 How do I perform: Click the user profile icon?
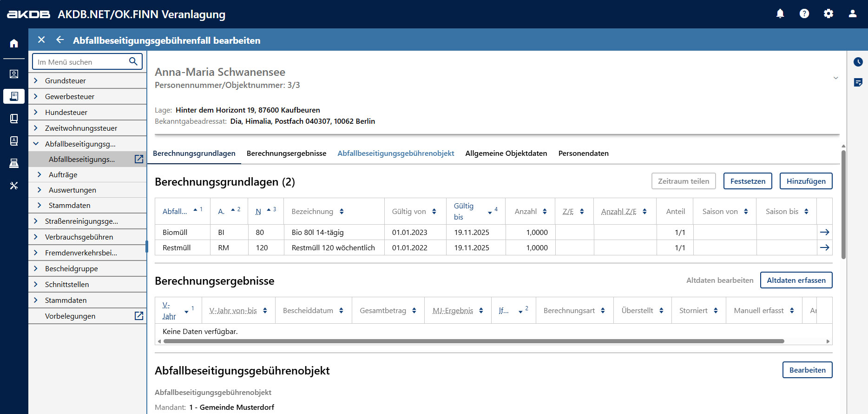coord(853,14)
